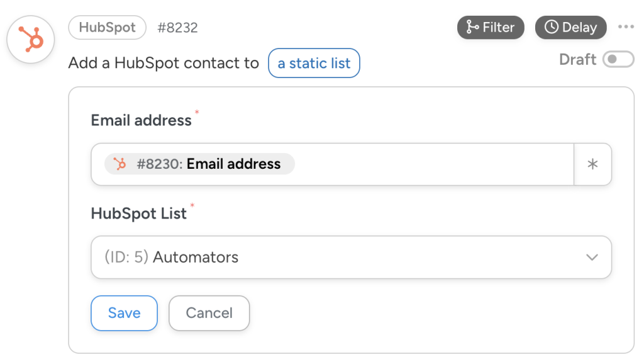Click the branch icon on the Filter button
Screen dimensions: 644x364
(x=471, y=27)
